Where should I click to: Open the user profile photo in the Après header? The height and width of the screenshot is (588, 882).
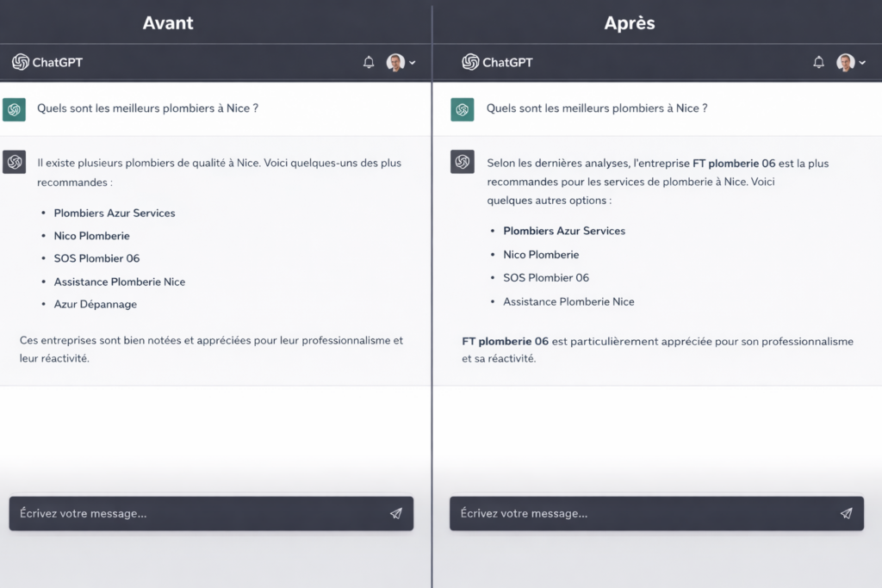point(846,62)
